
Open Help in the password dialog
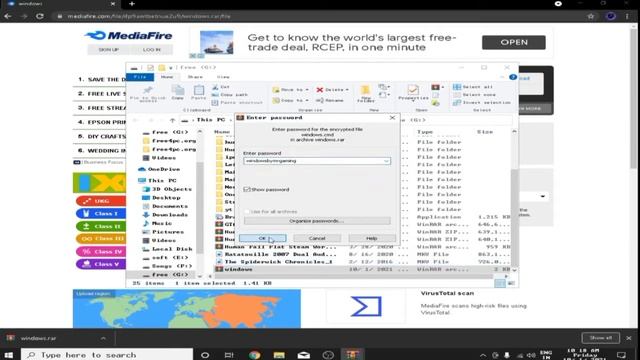[372, 238]
